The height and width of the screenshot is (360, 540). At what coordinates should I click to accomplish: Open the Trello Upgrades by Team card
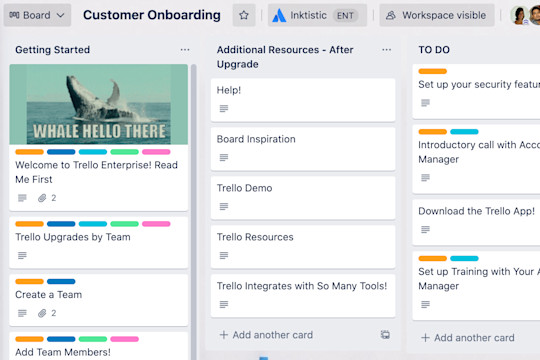click(x=99, y=243)
